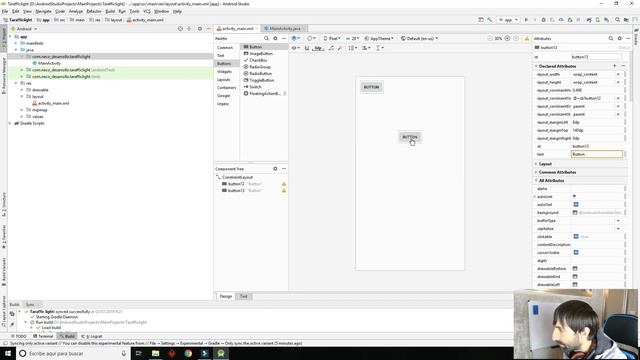Open the VCS menu

147,11
